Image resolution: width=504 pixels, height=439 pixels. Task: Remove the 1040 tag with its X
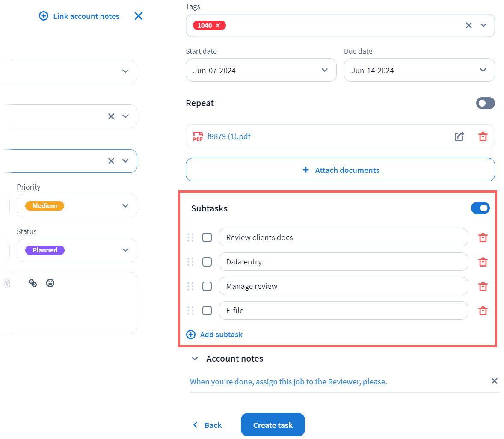click(218, 26)
